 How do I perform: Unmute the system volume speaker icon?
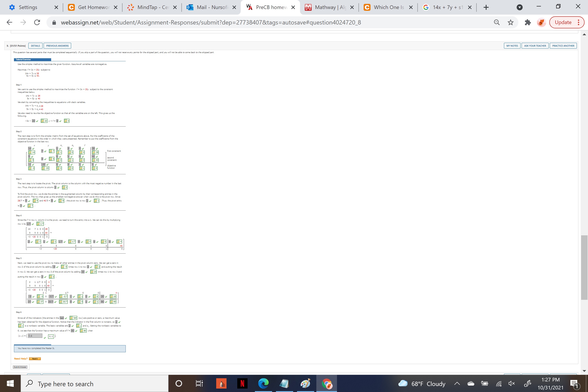tap(511, 383)
